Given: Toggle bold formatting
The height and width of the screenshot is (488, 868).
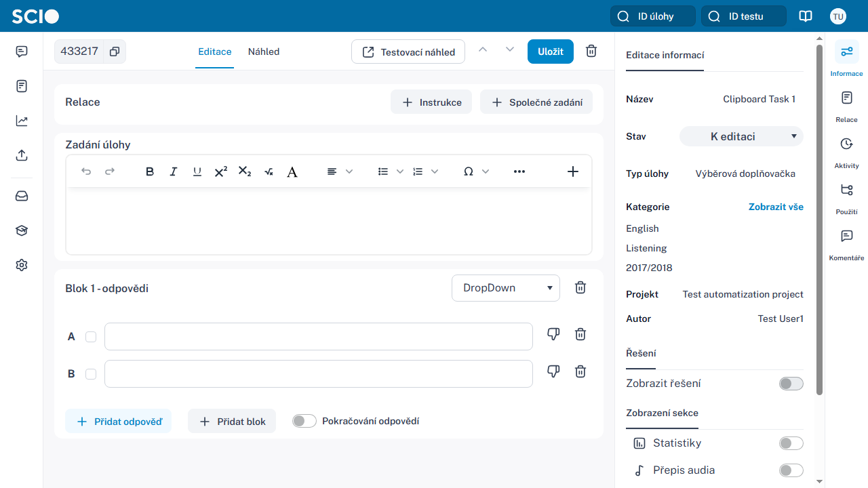Looking at the screenshot, I should (x=150, y=171).
